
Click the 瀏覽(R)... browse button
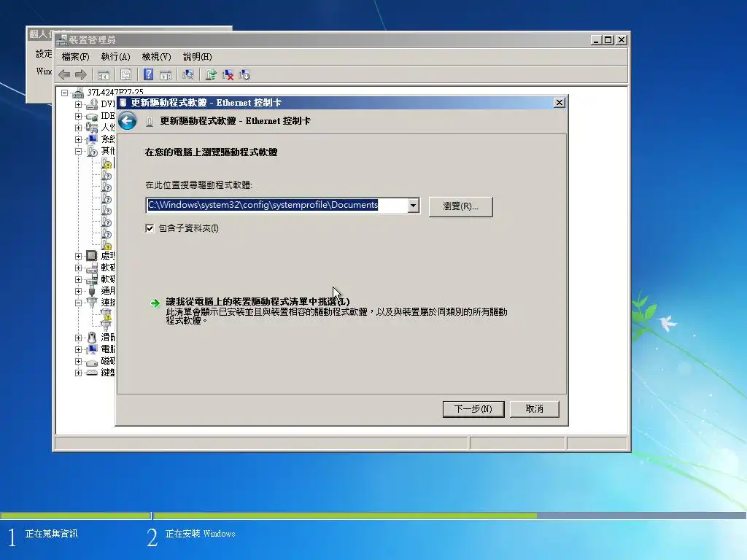461,206
